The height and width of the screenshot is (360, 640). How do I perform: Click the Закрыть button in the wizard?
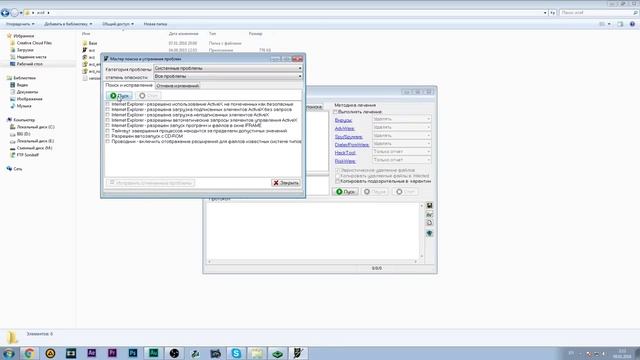pos(286,183)
